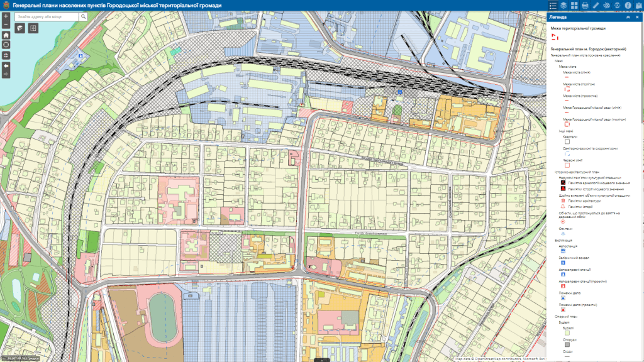The image size is (644, 362).
Task: Click the My Location button
Action: pyautogui.click(x=6, y=45)
